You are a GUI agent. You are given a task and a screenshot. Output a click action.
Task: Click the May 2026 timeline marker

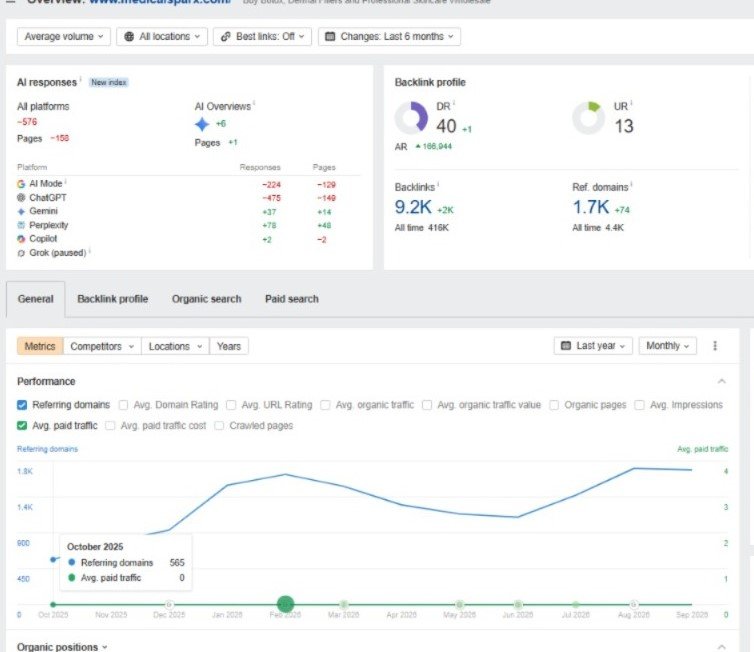460,604
